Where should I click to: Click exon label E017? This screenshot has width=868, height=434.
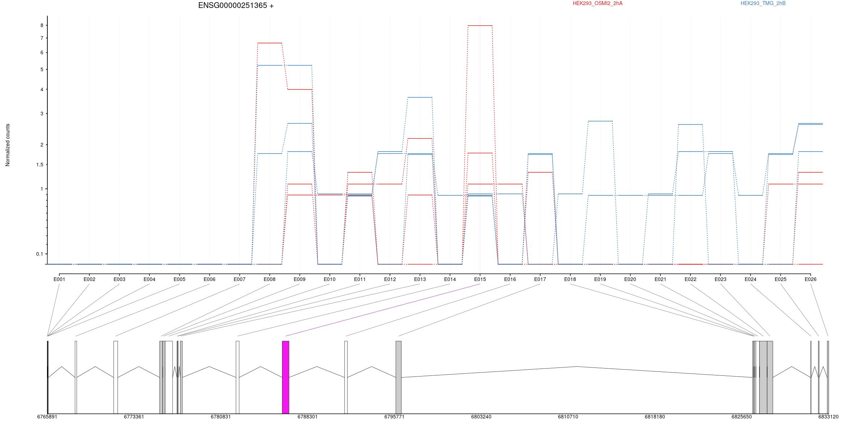point(540,279)
